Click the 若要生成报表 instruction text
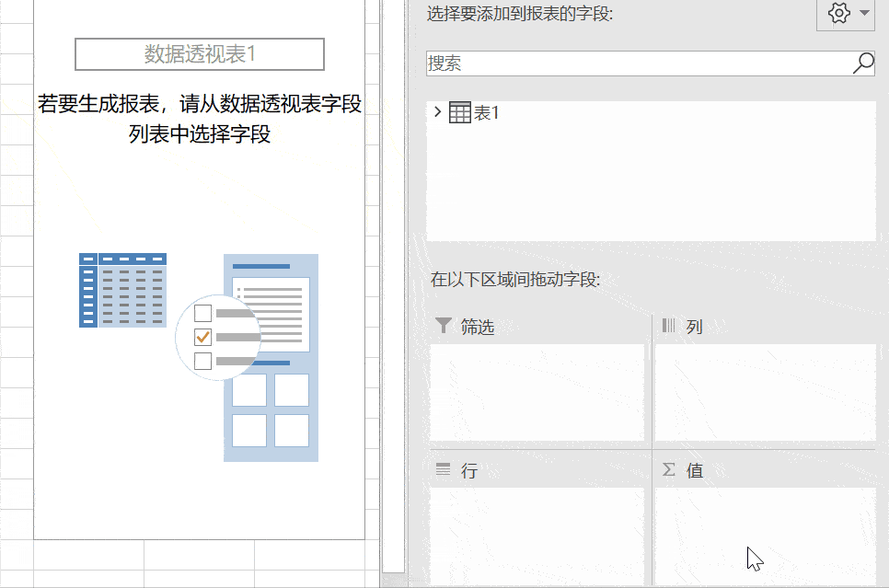This screenshot has height=588, width=889. click(x=200, y=119)
